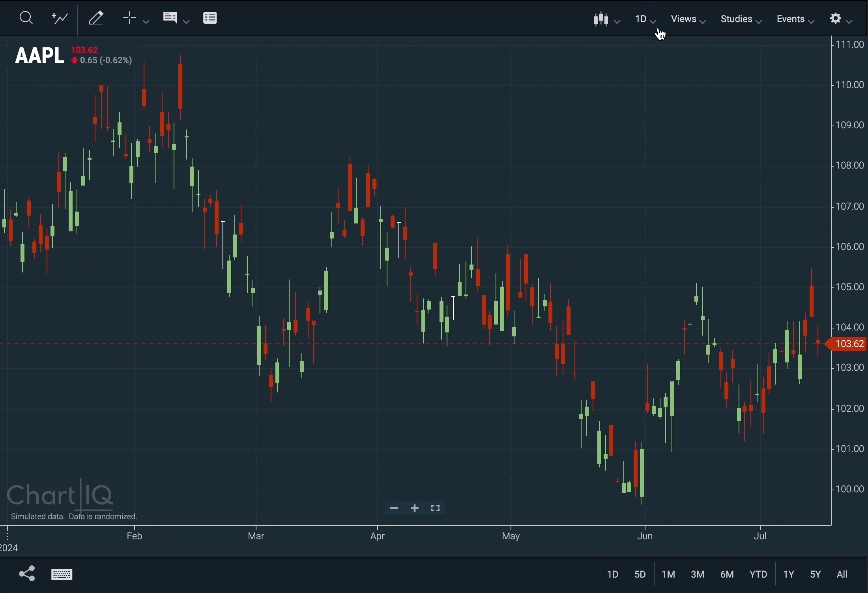Open the Events menu

coord(796,19)
